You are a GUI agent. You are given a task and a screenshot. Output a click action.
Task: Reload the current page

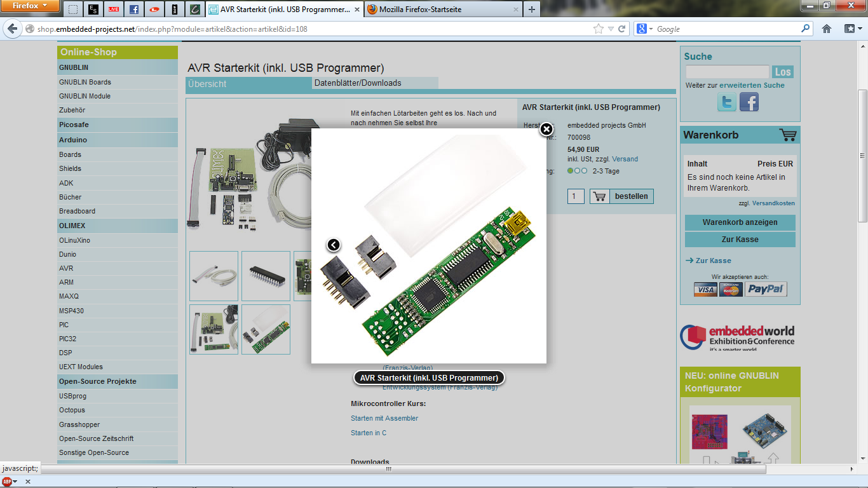622,29
